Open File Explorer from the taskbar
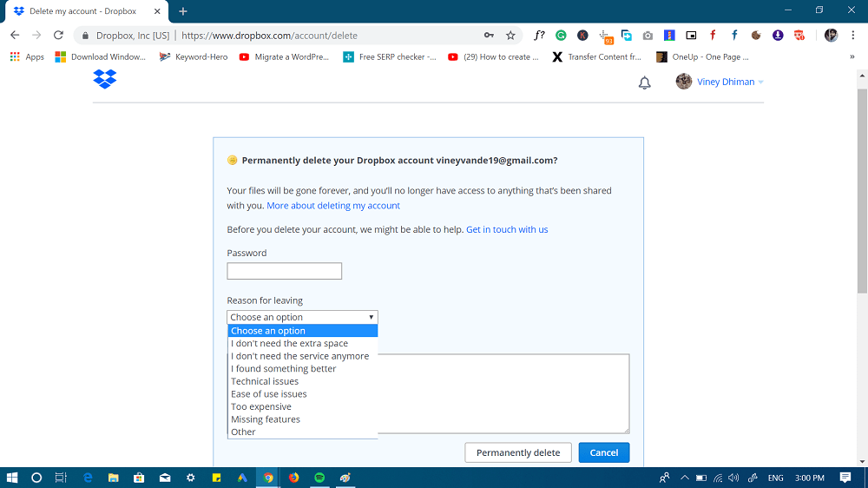The width and height of the screenshot is (868, 488). [114, 478]
